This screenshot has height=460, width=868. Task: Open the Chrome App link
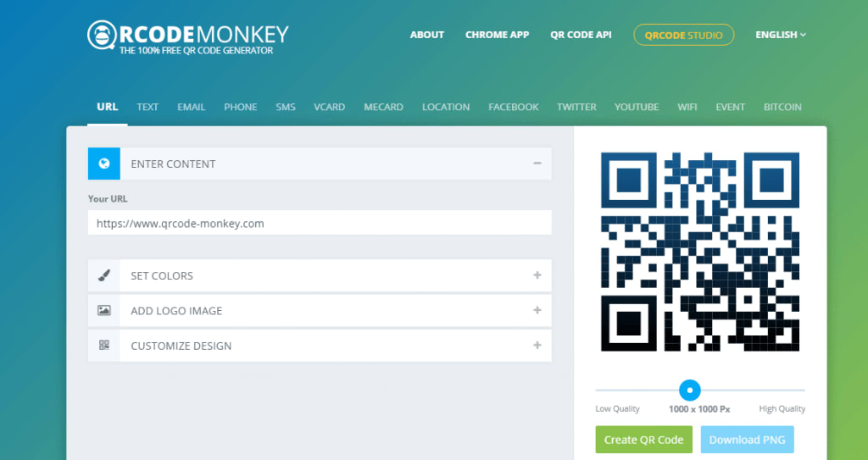pos(497,35)
